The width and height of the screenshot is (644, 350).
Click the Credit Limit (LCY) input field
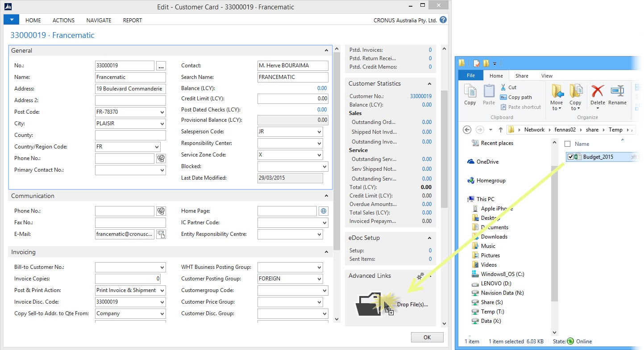pos(293,99)
